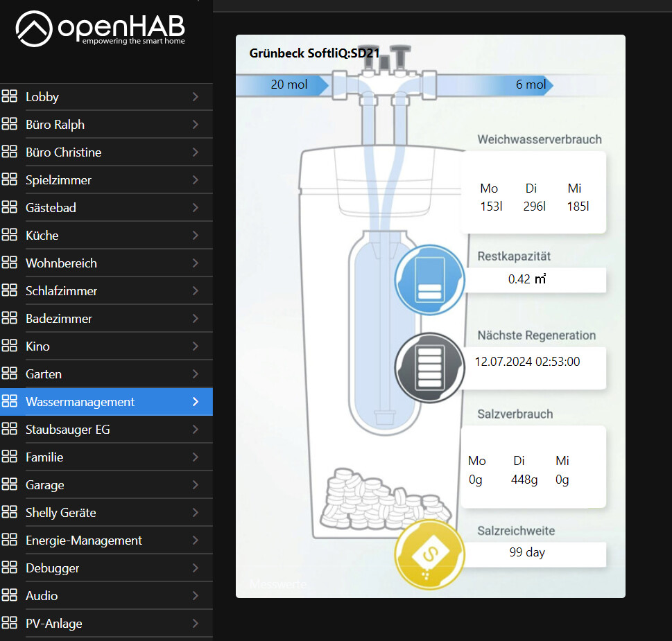Image resolution: width=672 pixels, height=641 pixels.
Task: Click the gray regeneration status icon
Action: pyautogui.click(x=429, y=368)
